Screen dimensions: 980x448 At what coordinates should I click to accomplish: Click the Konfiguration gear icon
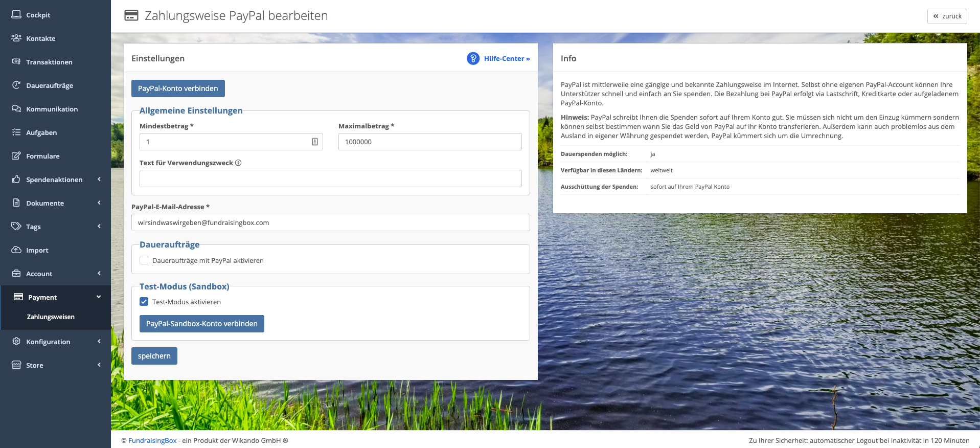[x=16, y=341]
